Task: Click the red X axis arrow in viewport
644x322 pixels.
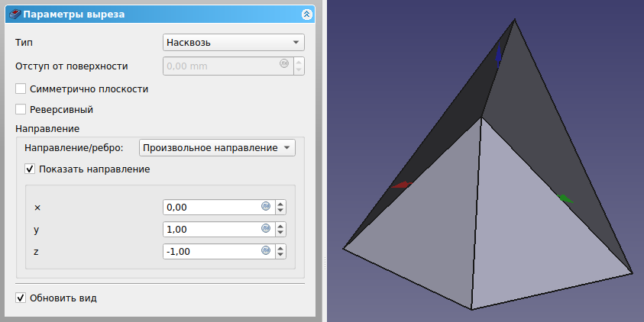Action: coord(401,185)
